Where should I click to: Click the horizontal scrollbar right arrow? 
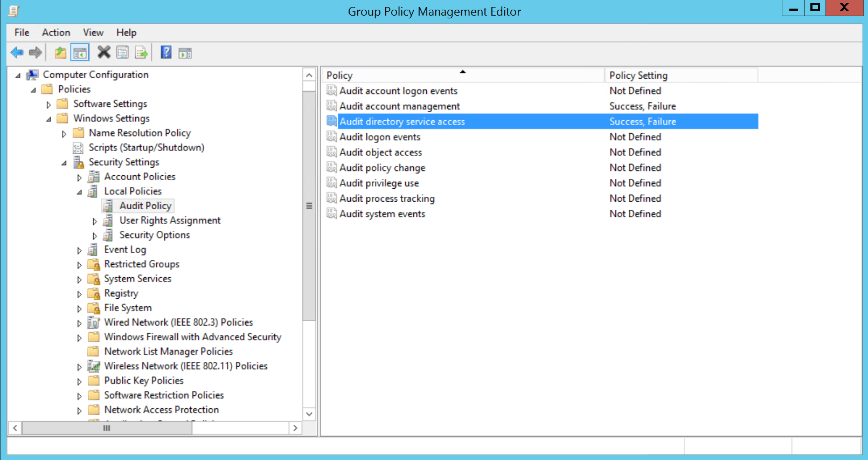(x=295, y=428)
